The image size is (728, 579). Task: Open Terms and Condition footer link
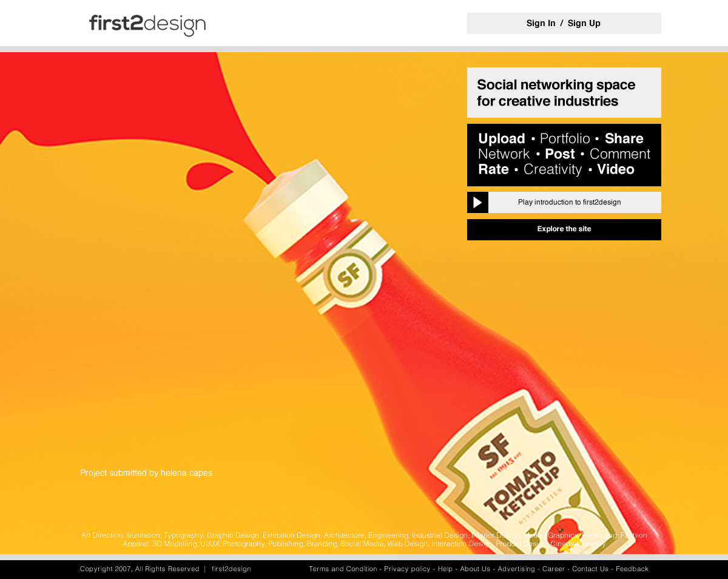click(x=343, y=569)
